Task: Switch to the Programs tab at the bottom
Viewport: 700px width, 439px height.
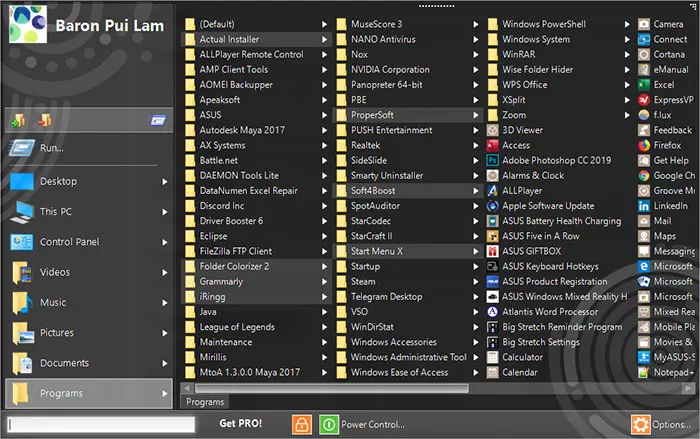Action: point(205,402)
